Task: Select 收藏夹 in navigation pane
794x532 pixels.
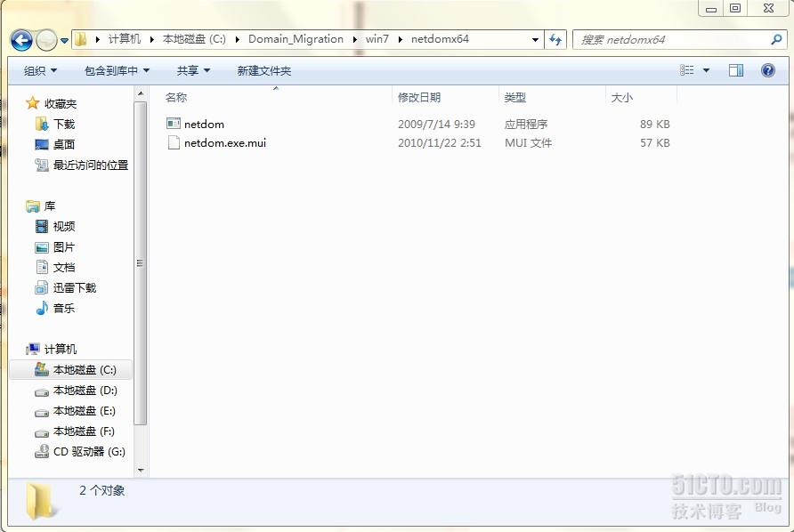Action: click(x=61, y=104)
